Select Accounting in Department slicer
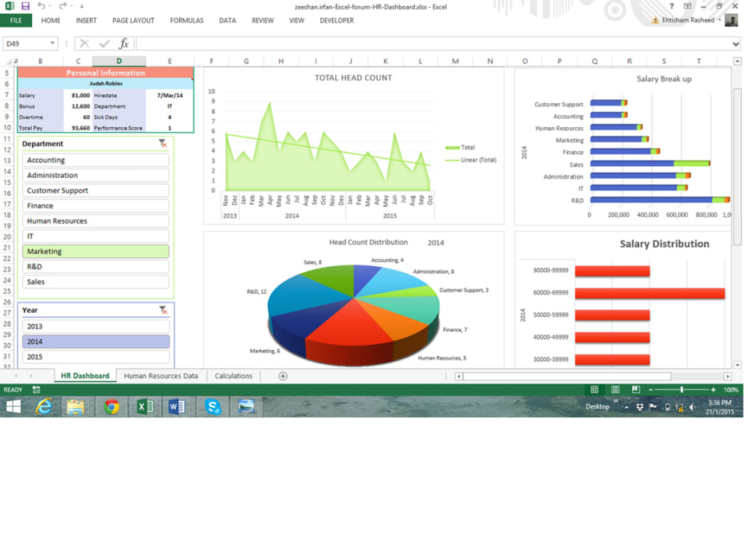Image resolution: width=748 pixels, height=560 pixels. 96,160
